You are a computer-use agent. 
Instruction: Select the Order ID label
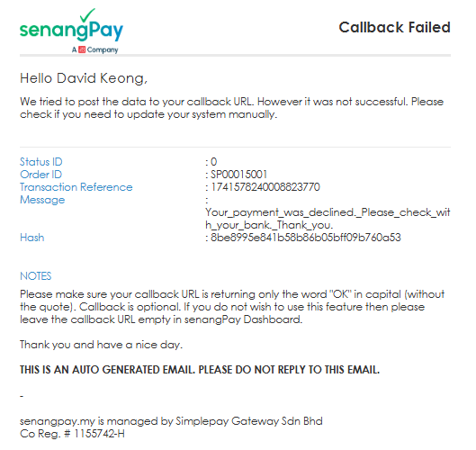(41, 175)
